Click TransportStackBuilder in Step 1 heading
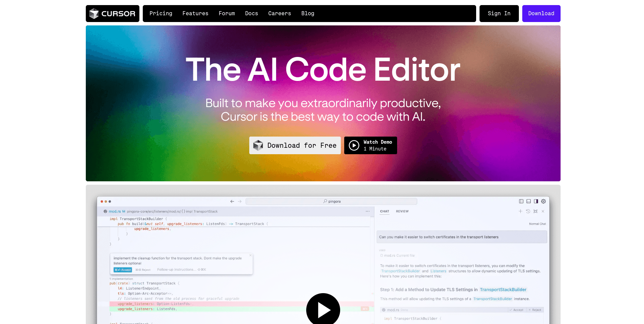Screen dimensions: 644x324 click(503, 290)
